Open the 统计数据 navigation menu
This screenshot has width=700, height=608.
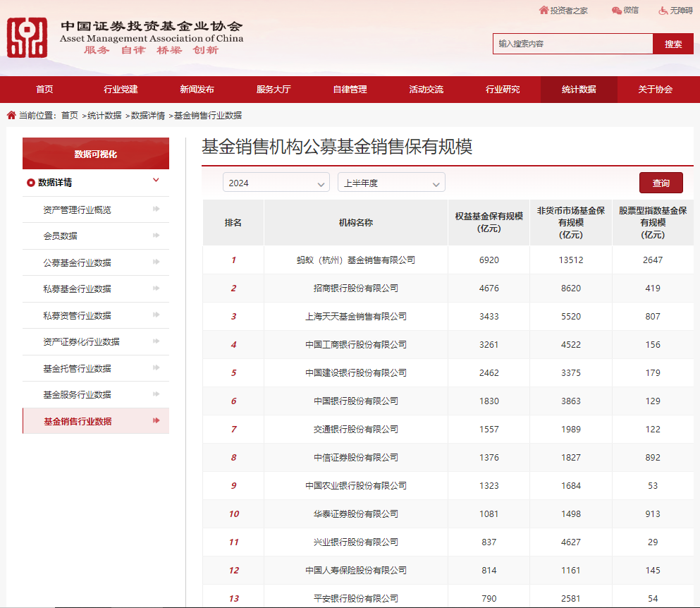click(578, 90)
